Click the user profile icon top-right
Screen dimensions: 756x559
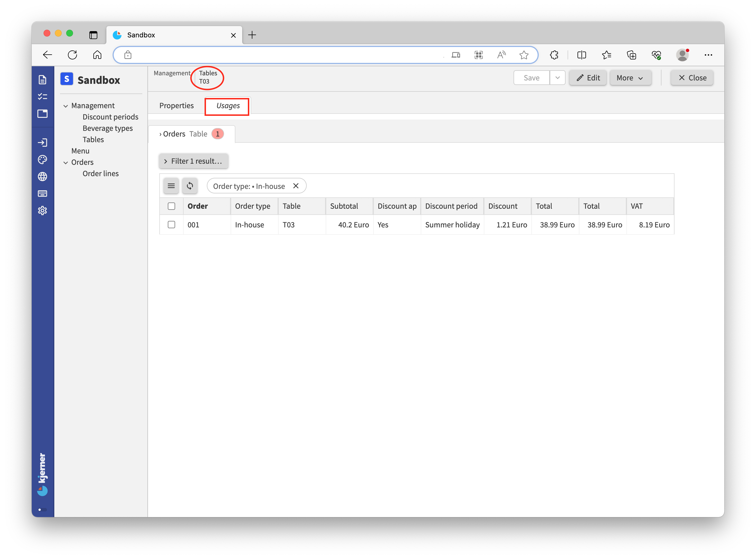(682, 55)
